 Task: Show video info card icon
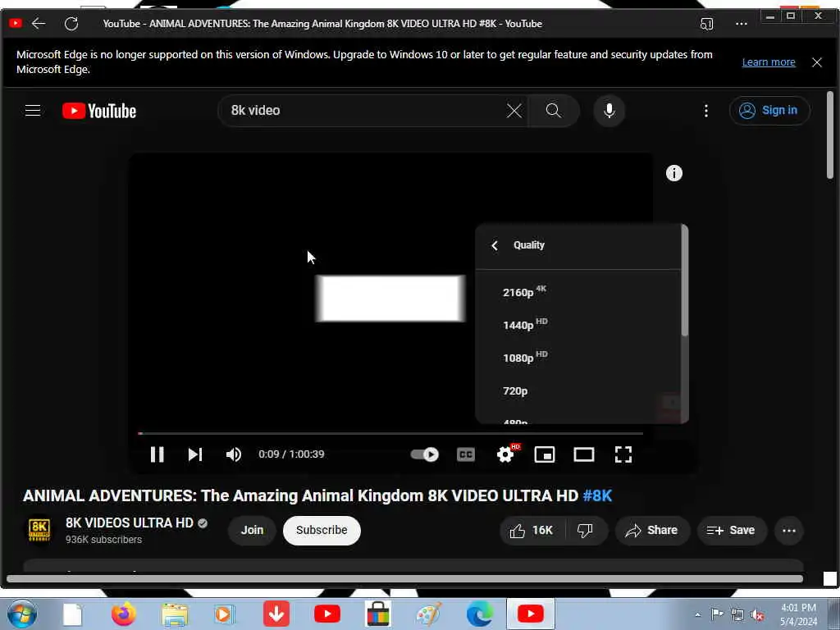pos(674,173)
